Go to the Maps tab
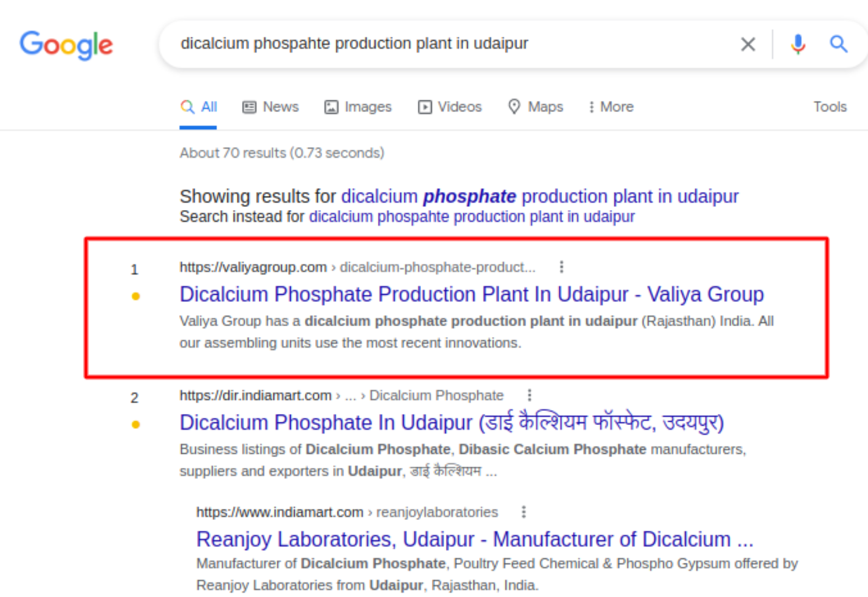 tap(535, 107)
